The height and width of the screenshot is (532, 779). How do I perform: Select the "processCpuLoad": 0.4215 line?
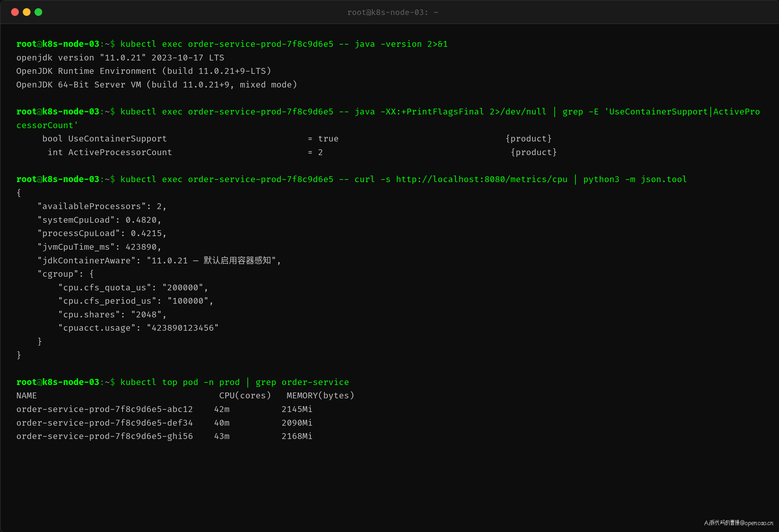click(x=102, y=234)
